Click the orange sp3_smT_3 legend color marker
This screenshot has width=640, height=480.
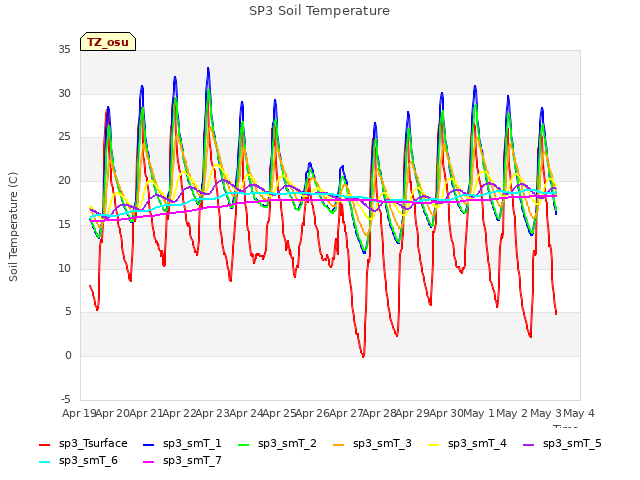[x=339, y=444]
